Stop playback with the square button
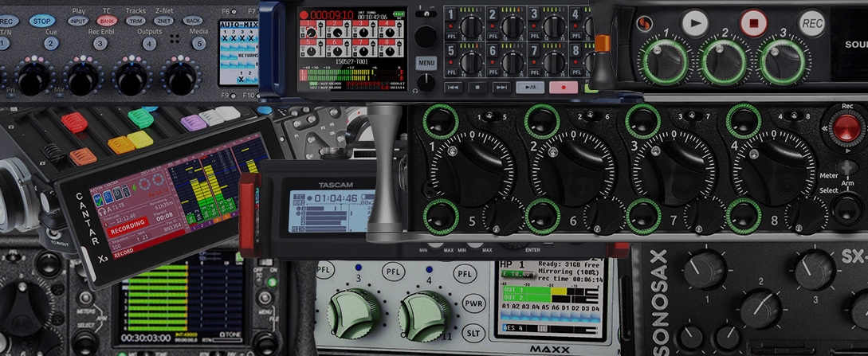Image resolution: width=868 pixels, height=356 pixels. (477, 88)
